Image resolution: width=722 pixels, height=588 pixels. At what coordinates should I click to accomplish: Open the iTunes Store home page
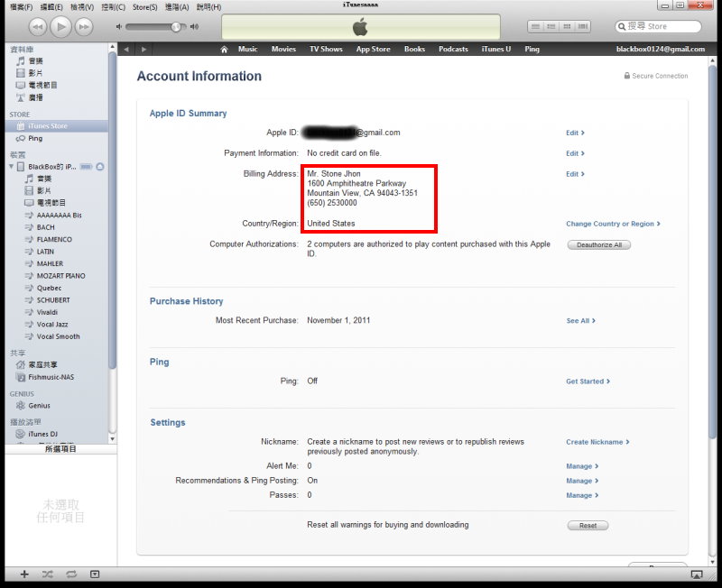point(224,50)
